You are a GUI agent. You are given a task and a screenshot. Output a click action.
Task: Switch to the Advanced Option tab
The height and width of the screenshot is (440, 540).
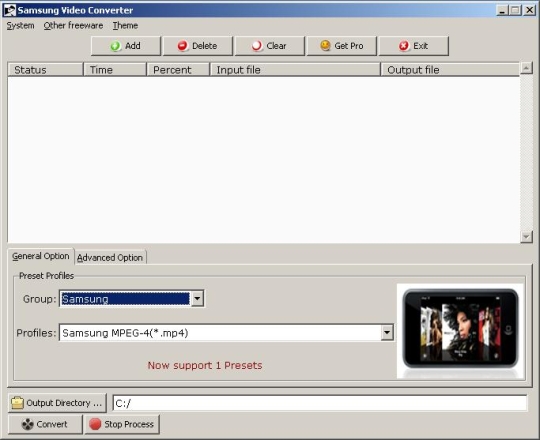110,258
